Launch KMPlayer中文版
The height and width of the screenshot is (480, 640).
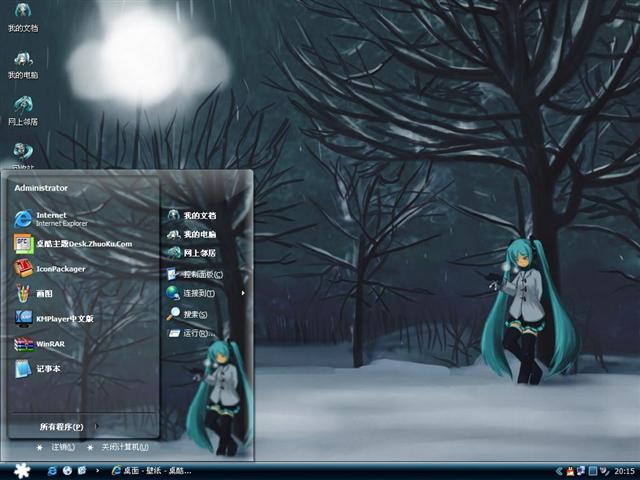coord(54,318)
